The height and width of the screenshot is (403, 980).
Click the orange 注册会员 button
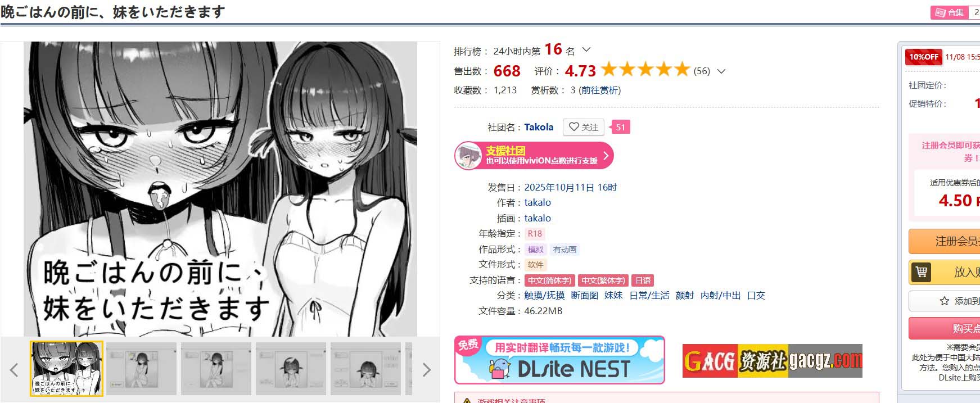point(945,241)
